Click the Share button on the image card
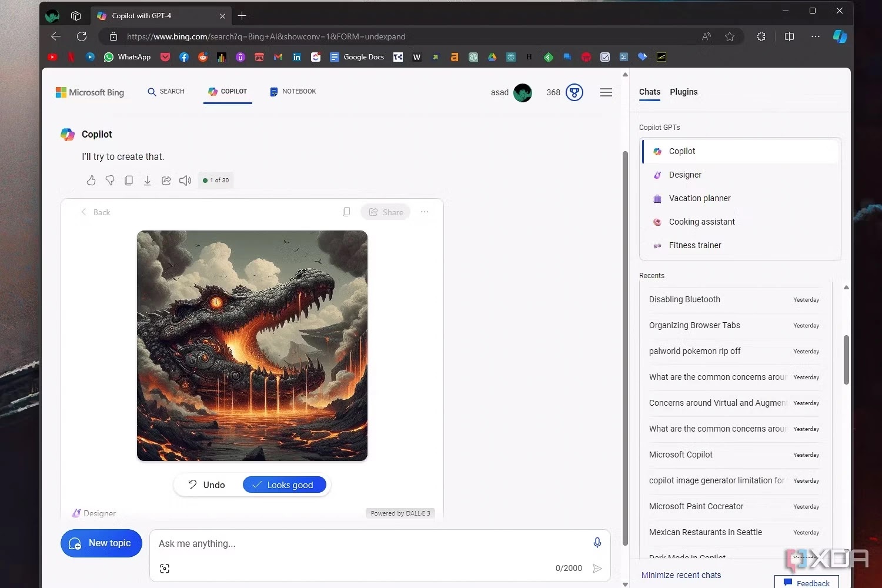 (386, 212)
